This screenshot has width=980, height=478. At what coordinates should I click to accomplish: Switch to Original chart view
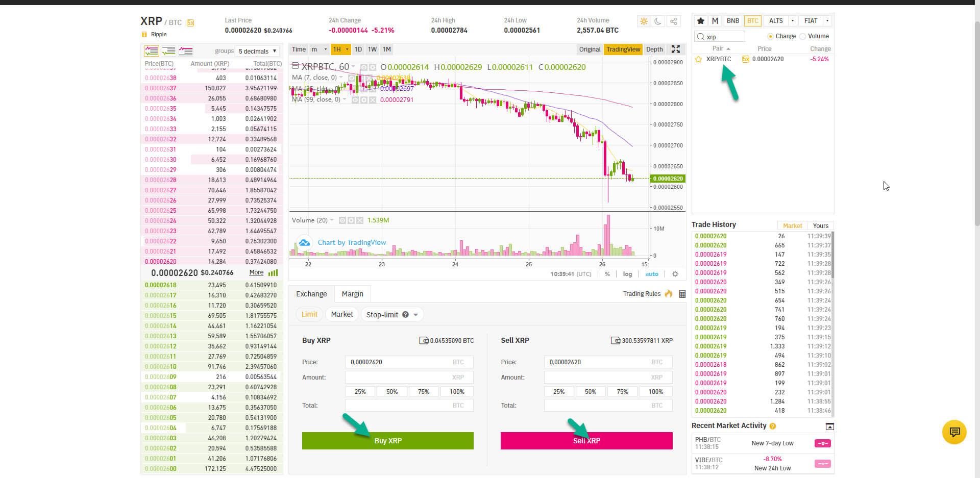click(x=590, y=49)
